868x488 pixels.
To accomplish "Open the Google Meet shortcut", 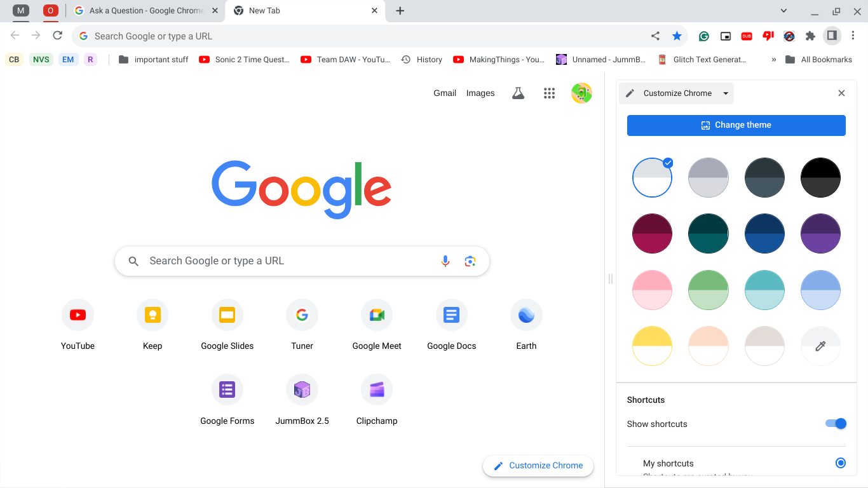I will [x=377, y=325].
